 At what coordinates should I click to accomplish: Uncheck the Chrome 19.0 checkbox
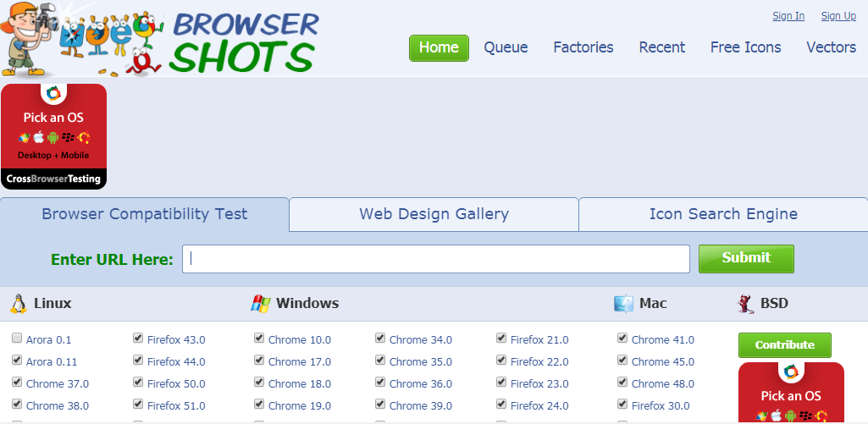coord(259,404)
